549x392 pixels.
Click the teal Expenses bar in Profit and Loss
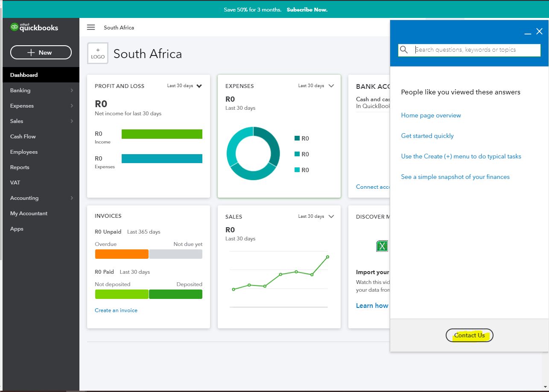pos(162,158)
